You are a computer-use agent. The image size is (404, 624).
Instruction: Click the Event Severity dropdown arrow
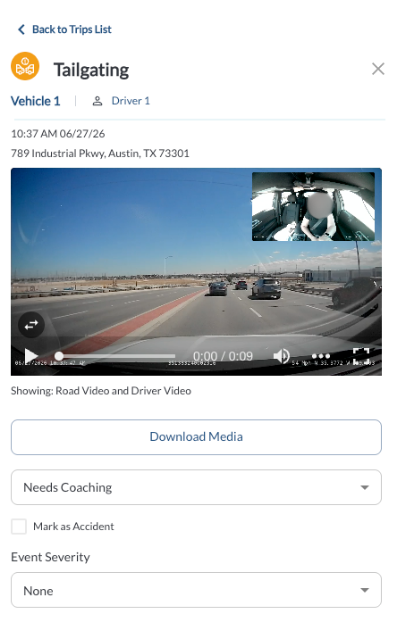click(365, 590)
